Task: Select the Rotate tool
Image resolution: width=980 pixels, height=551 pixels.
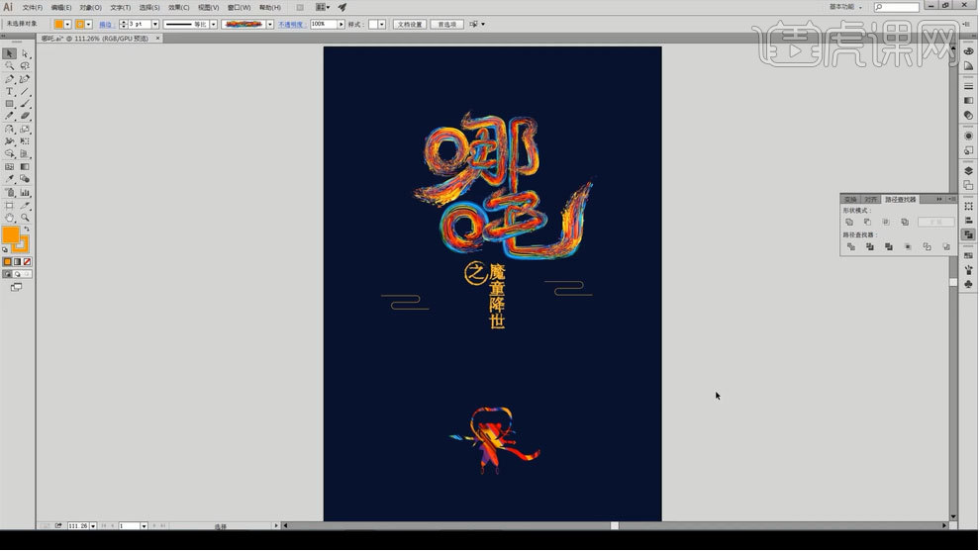Action: [9, 130]
